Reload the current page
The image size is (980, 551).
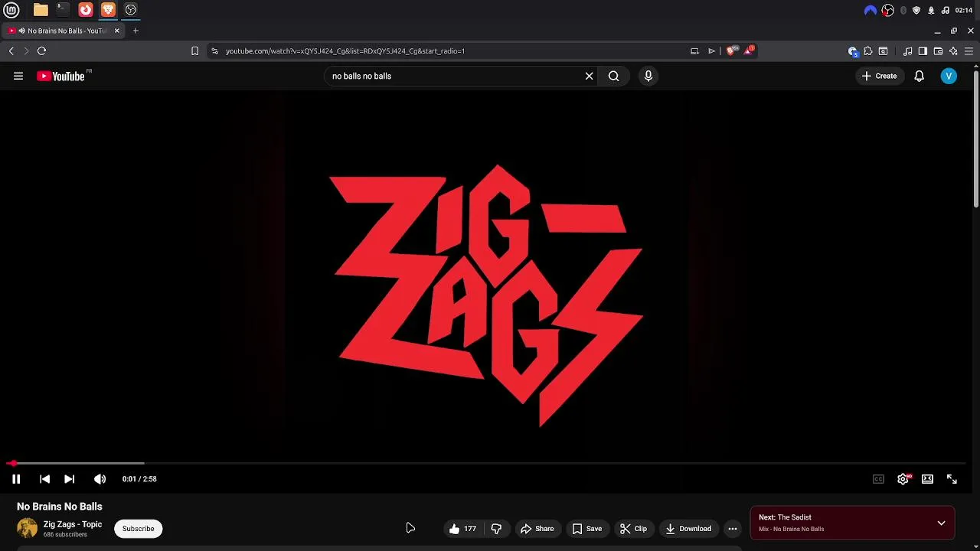click(x=41, y=51)
